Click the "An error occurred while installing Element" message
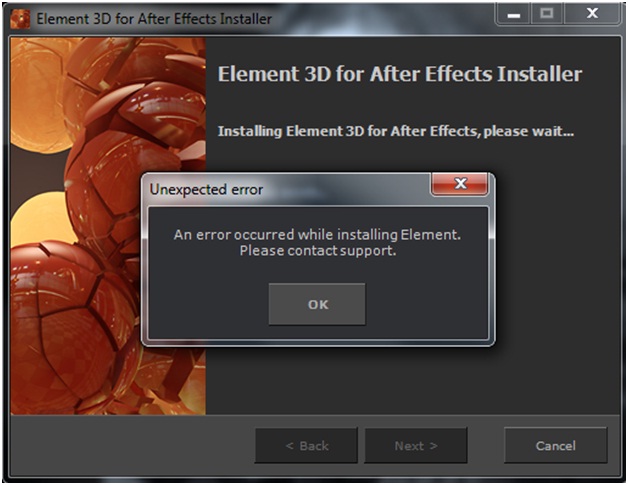Viewport: 628px width, 485px height. pyautogui.click(x=317, y=234)
